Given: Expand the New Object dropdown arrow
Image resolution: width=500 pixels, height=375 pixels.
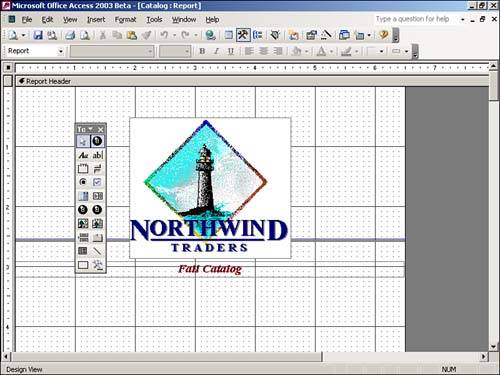Looking at the screenshot, I should [x=369, y=35].
